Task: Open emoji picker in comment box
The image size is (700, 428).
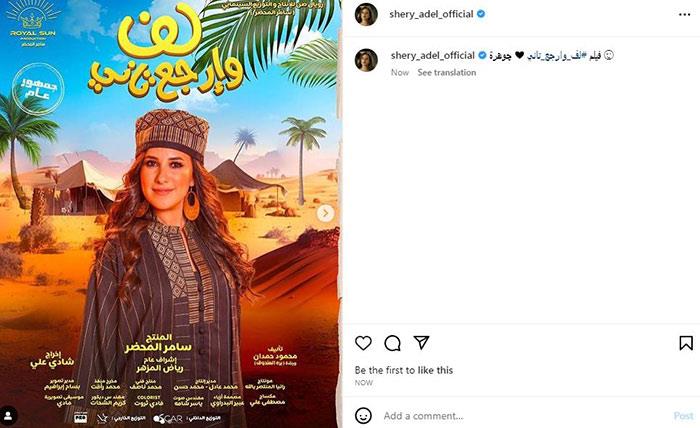Action: 363,416
